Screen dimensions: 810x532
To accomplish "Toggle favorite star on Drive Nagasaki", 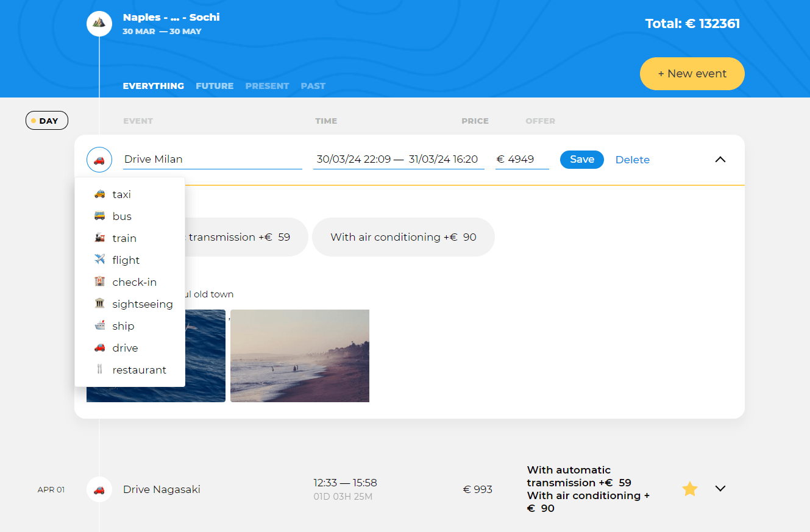I will [x=689, y=489].
